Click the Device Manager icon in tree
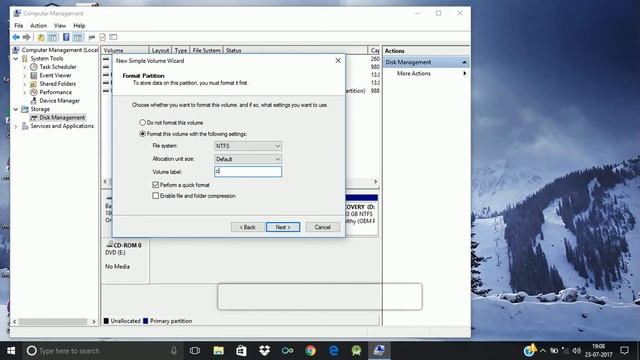 tap(34, 100)
